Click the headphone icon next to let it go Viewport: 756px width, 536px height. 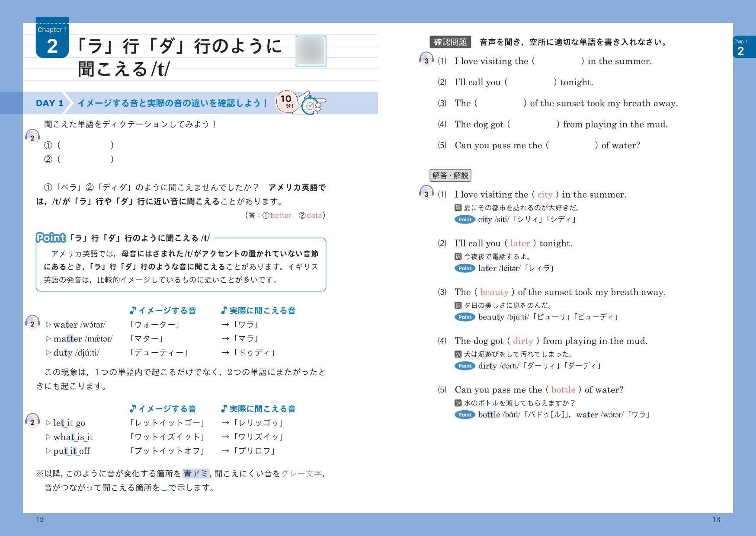pyautogui.click(x=32, y=421)
